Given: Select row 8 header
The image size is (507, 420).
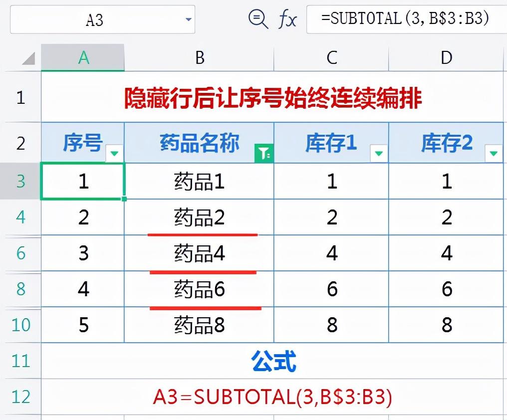Looking at the screenshot, I should (x=20, y=289).
